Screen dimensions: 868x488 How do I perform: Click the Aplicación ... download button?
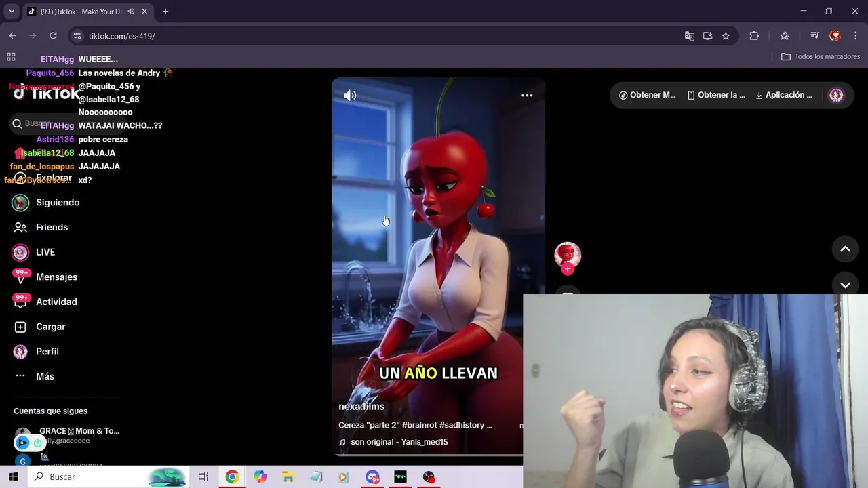tap(784, 95)
